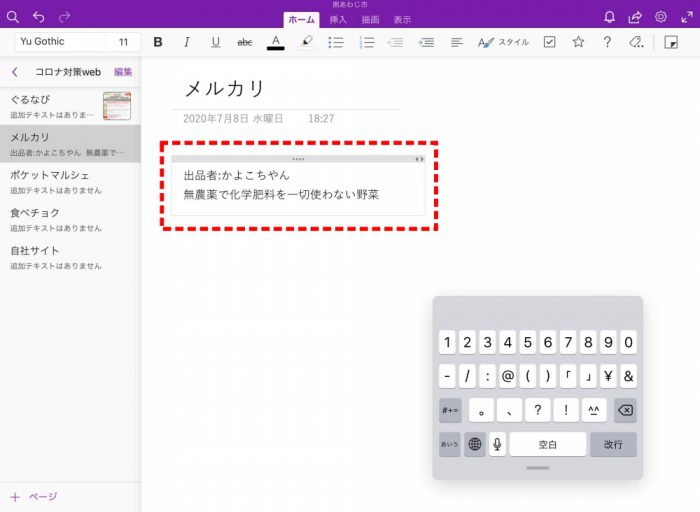Open the 自社サイト page

[x=71, y=257]
